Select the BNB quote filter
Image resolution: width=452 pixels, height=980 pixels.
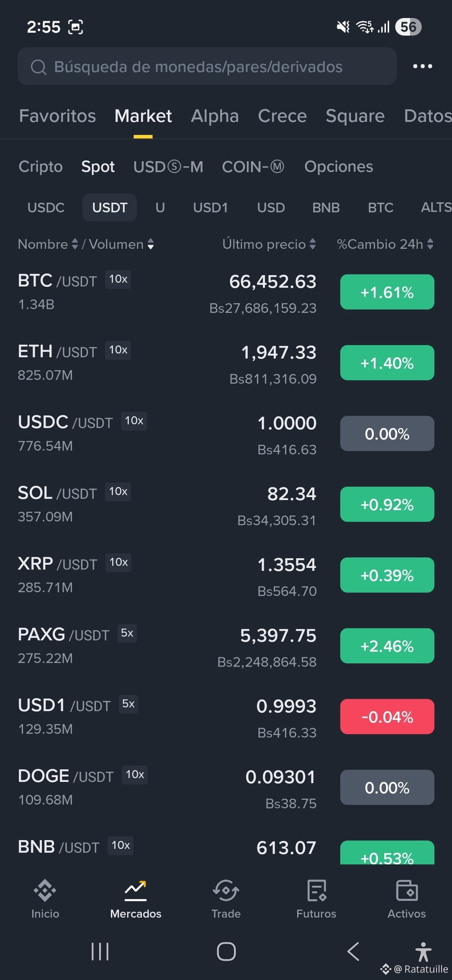326,208
